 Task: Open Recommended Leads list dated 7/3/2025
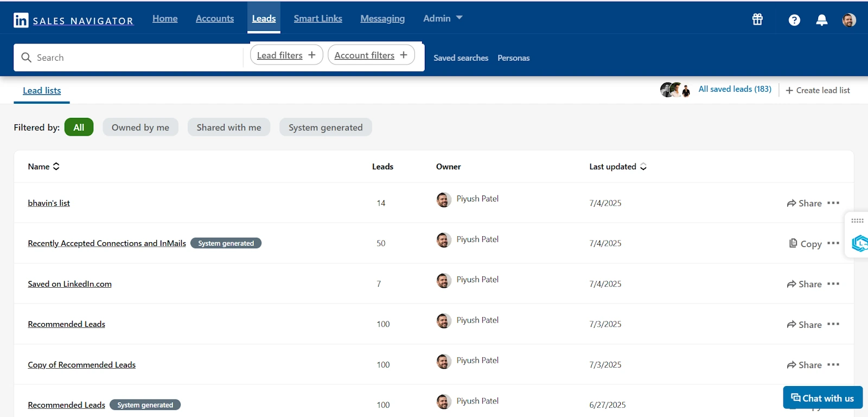click(x=66, y=324)
